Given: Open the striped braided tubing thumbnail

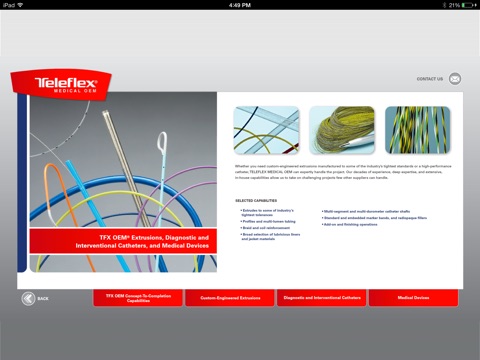Looking at the screenshot, I should tap(418, 130).
